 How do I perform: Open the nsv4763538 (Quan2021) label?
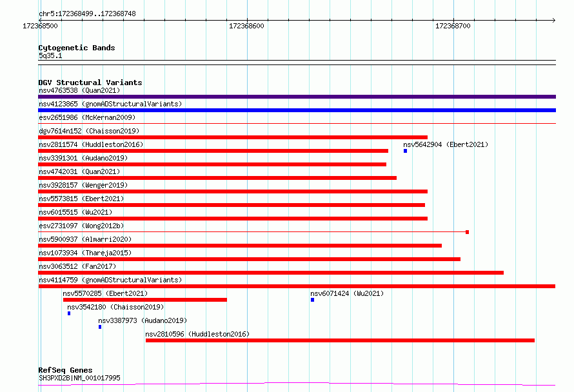click(x=79, y=90)
